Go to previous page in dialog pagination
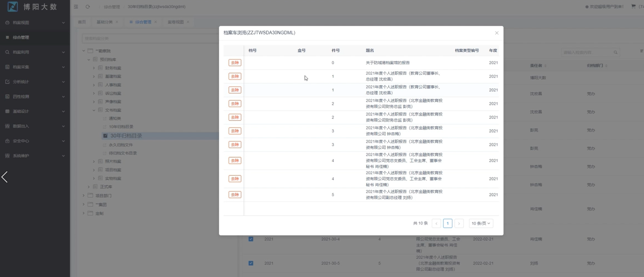Viewport: 644px width, 277px height. pos(436,224)
